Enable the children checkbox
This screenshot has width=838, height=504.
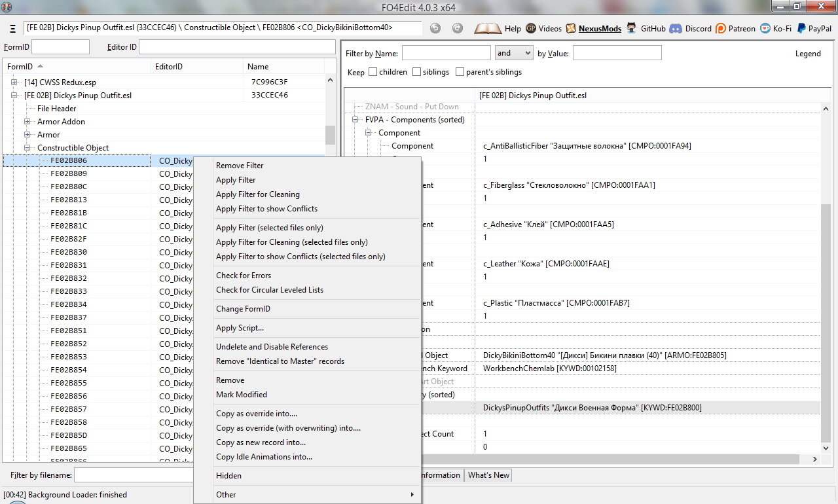(x=373, y=72)
